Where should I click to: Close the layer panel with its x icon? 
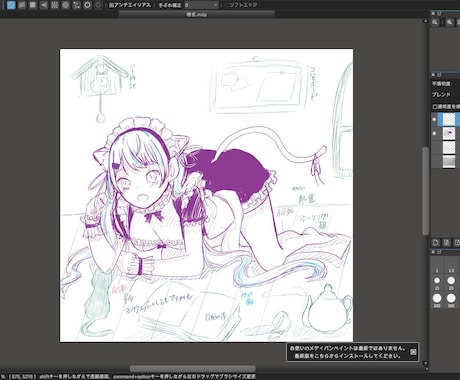433,75
